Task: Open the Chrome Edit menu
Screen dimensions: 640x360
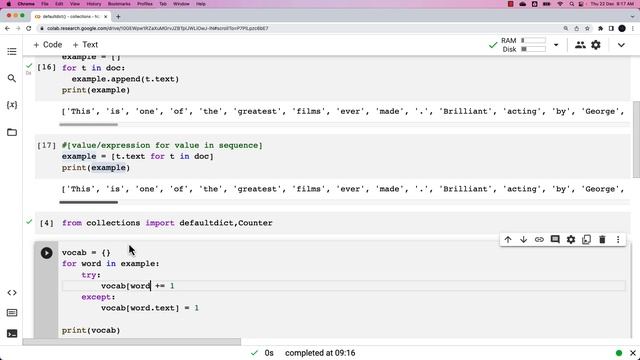Action: point(59,4)
